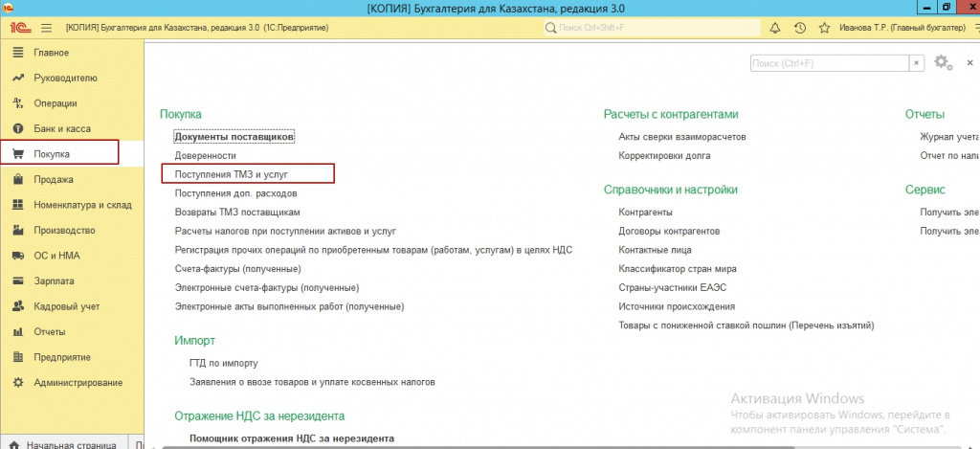Click the Поиск (Ctrl+F) section search field

click(x=830, y=63)
